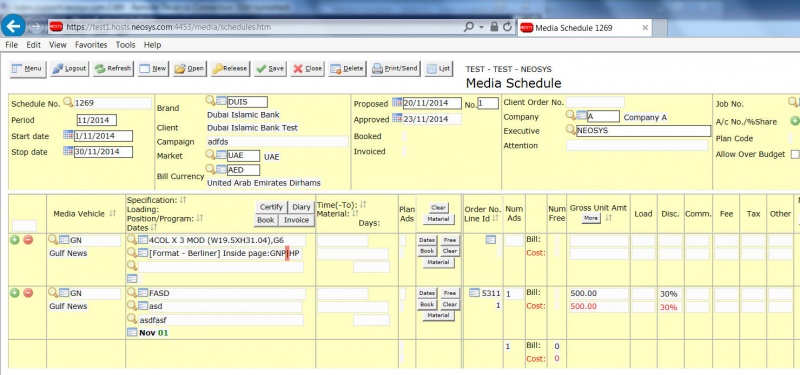Click the lock security icon in address bar
The height and width of the screenshot is (375, 800).
coord(494,27)
